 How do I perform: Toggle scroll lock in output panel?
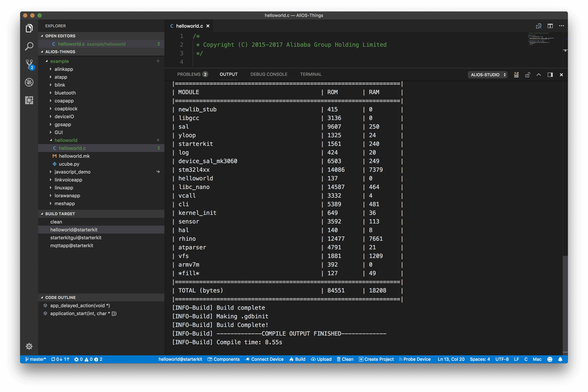pos(528,75)
